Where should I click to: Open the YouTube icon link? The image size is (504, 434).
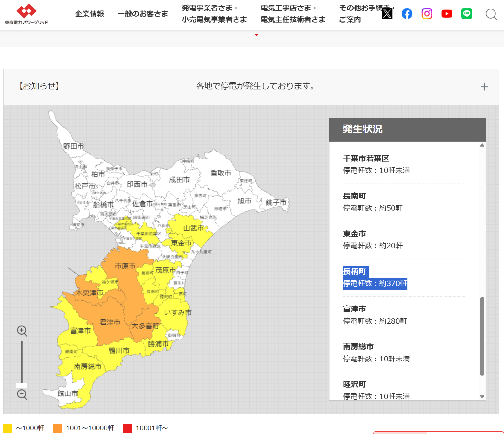coord(447,14)
